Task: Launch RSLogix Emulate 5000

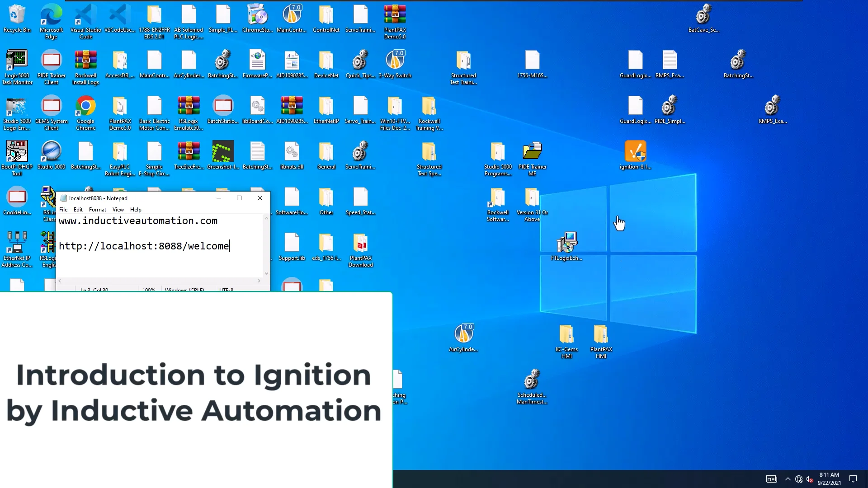Action: tap(189, 107)
